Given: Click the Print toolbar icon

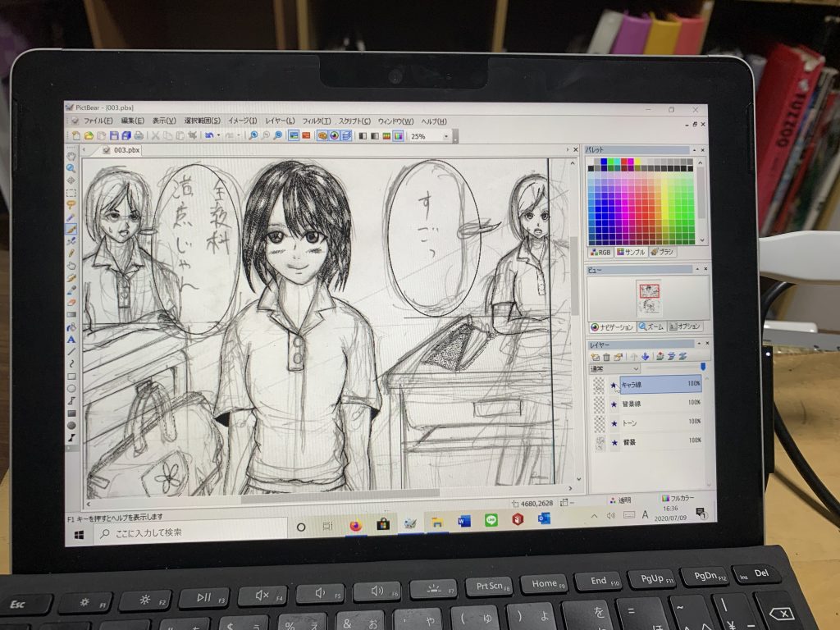Looking at the screenshot, I should pos(138,136).
